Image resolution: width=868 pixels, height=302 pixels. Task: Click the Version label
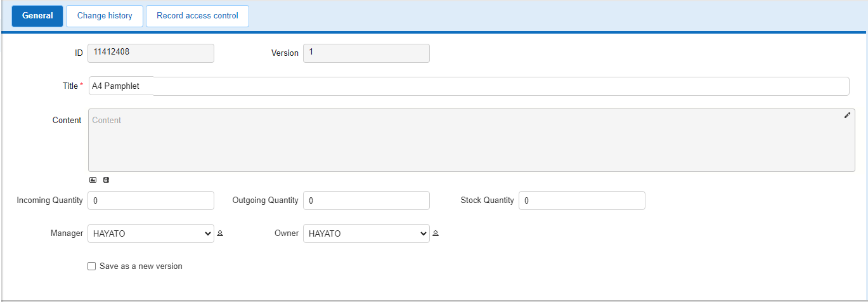285,53
